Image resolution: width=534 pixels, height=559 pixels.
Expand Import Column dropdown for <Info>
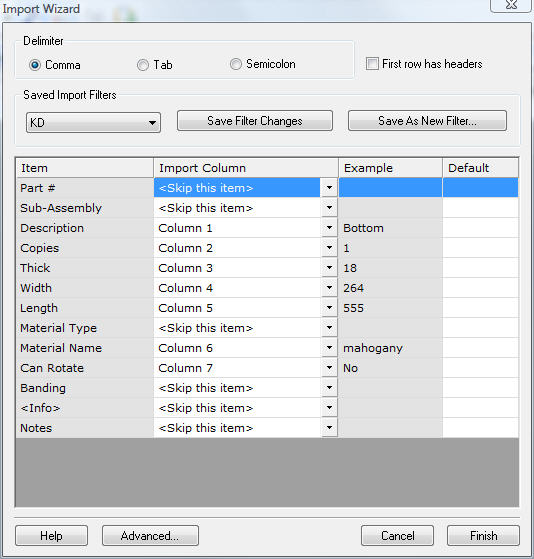pos(329,407)
